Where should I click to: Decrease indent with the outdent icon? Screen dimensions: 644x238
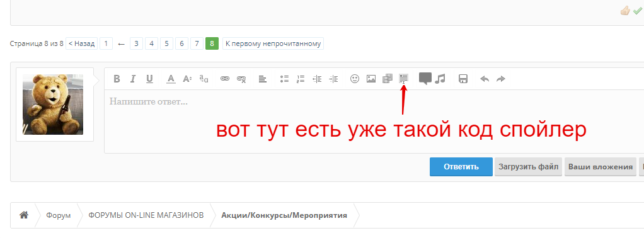click(317, 79)
